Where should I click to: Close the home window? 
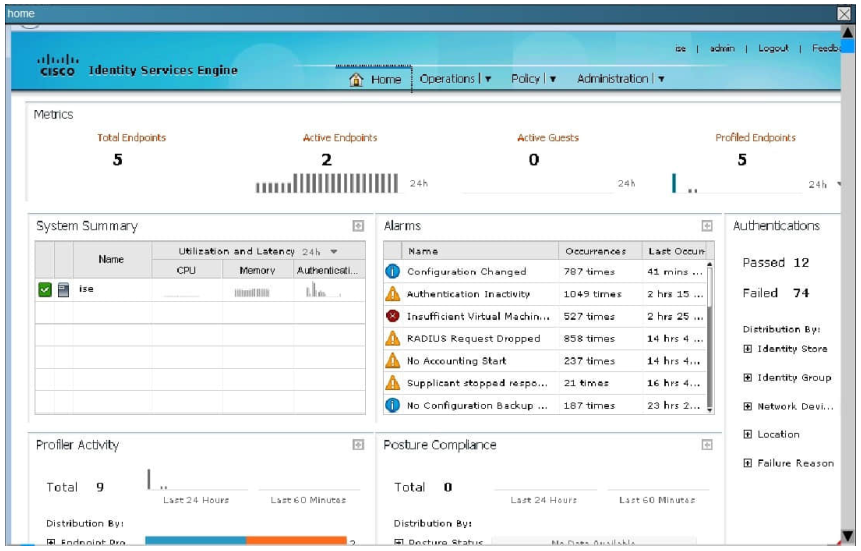click(x=844, y=13)
